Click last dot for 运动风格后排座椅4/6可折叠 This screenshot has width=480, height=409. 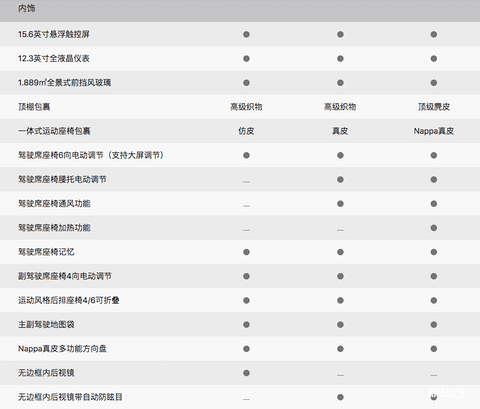(x=434, y=300)
